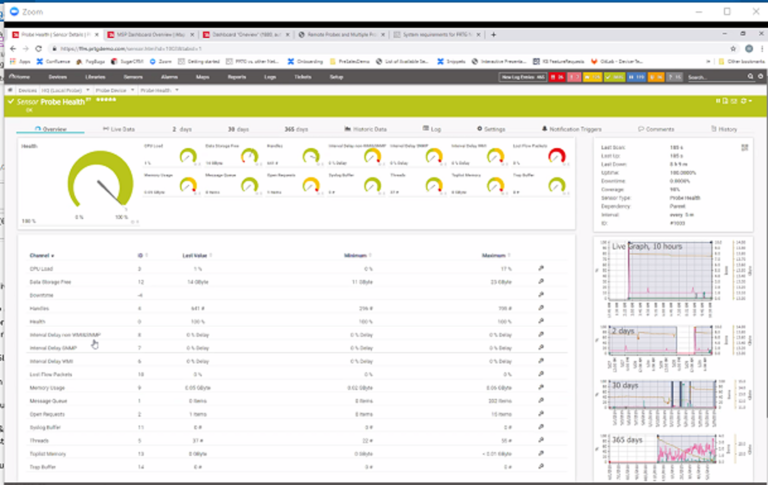Viewport: 768px width, 485px height.
Task: Click the yellow warning-sensors status badge
Action: click(x=592, y=77)
